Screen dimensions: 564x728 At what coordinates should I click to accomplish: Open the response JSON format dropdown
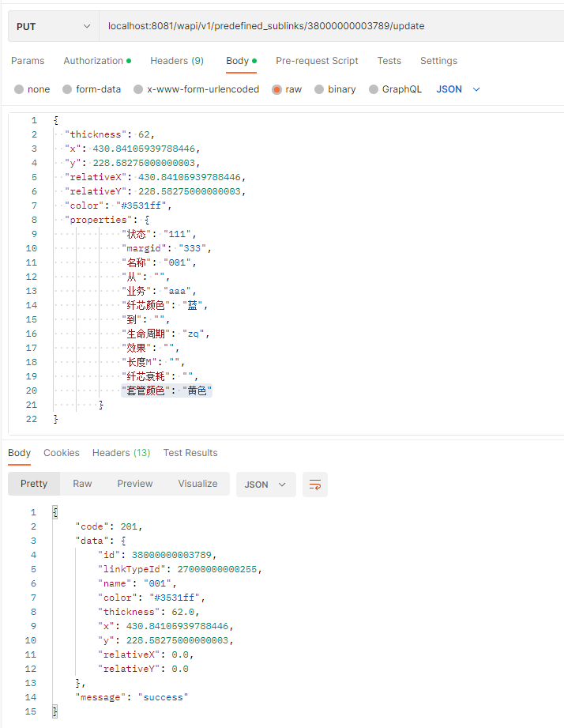265,485
